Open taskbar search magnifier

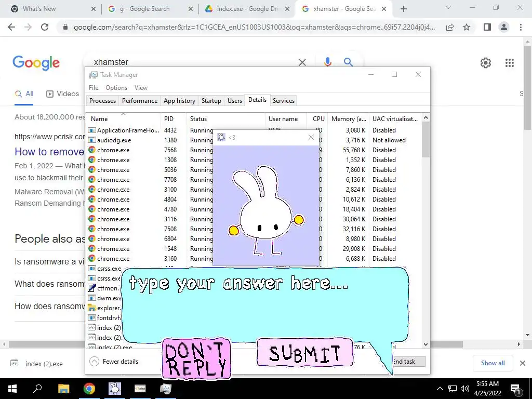pyautogui.click(x=37, y=389)
